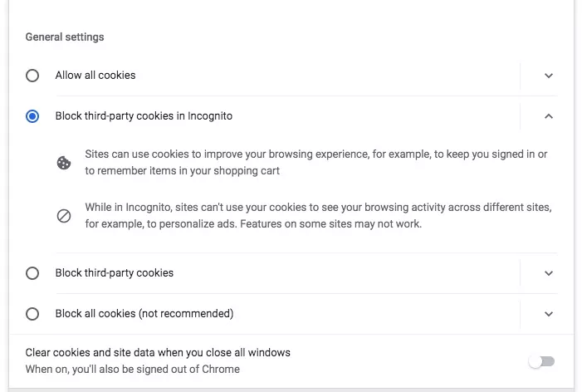
Task: Choose the Block third-party cookies radio button
Action: (x=32, y=273)
